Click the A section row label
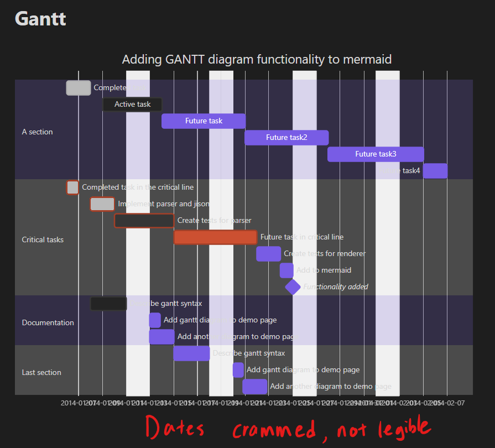This screenshot has width=495, height=448. [x=37, y=132]
